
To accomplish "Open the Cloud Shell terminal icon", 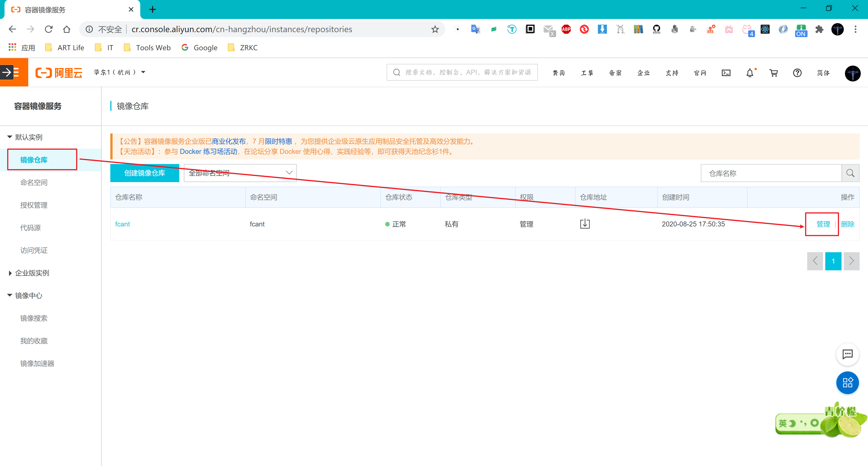I will tap(726, 73).
